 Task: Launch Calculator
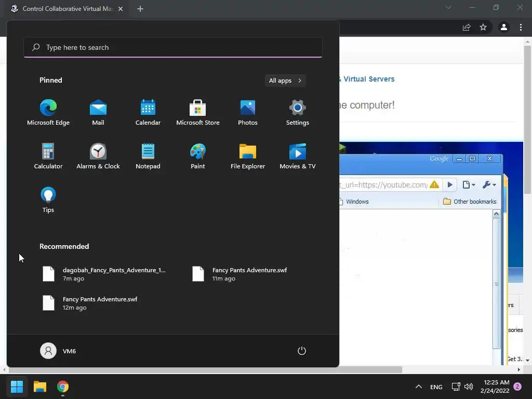pyautogui.click(x=48, y=156)
